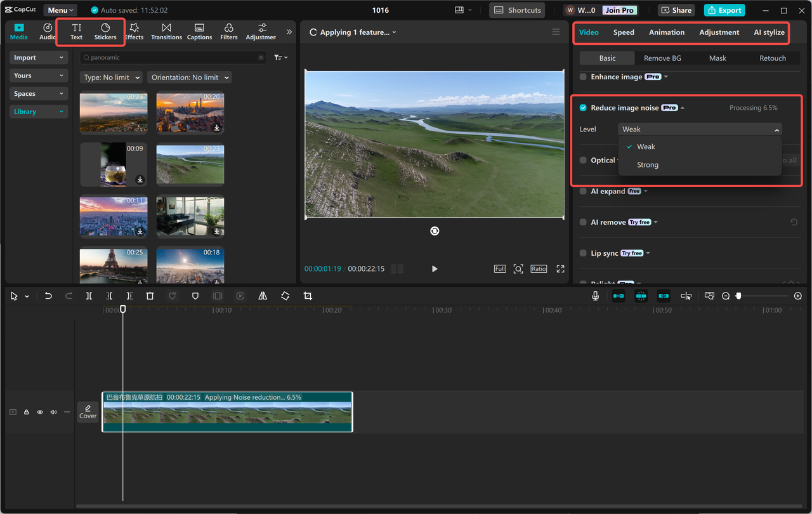Hide the video track with eye toggle
812x514 pixels.
click(x=39, y=412)
